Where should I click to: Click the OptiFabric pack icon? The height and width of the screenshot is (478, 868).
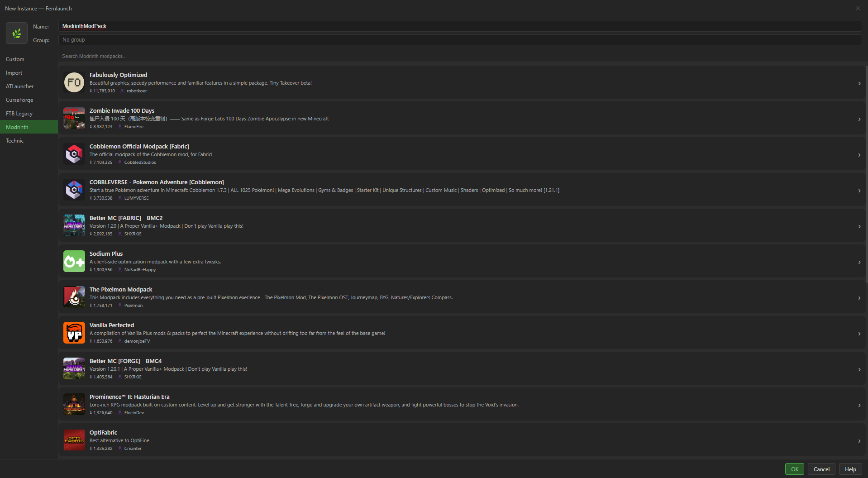click(74, 440)
